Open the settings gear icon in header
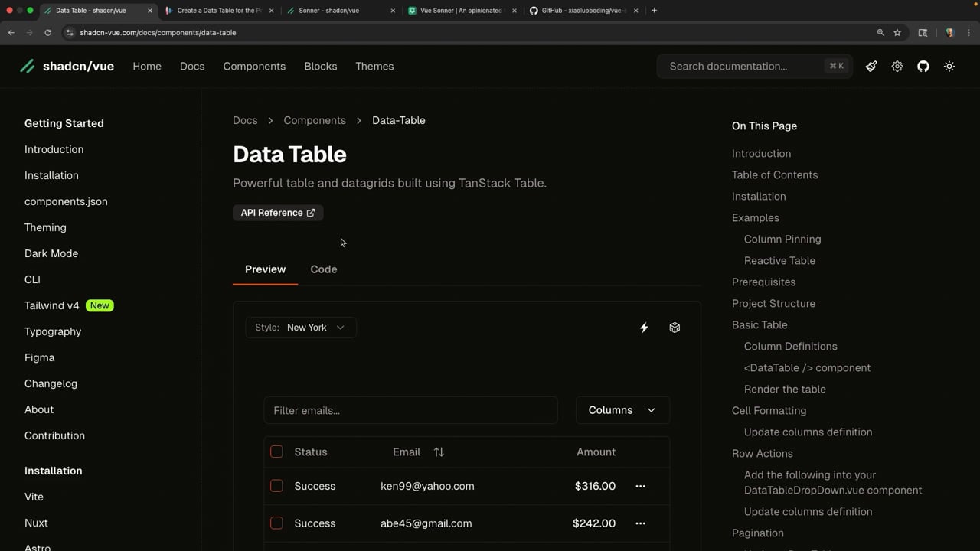980x551 pixels. tap(897, 67)
